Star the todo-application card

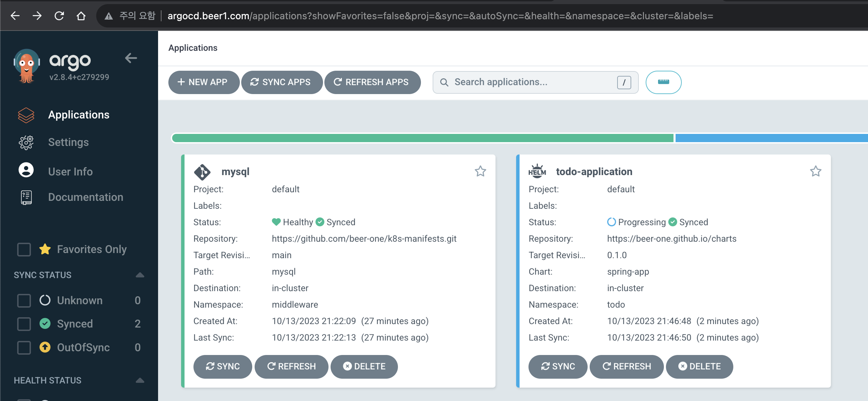point(815,171)
